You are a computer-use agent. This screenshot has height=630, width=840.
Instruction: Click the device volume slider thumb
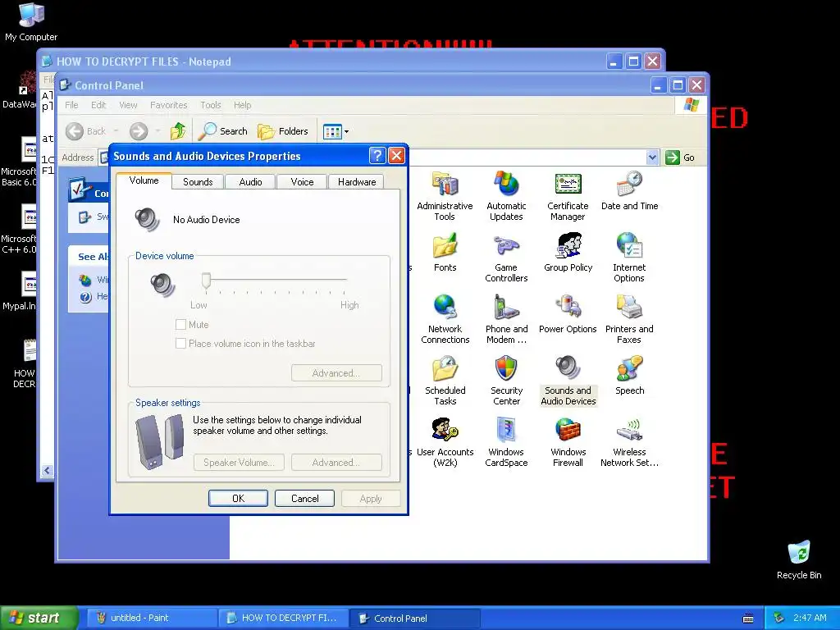[x=206, y=281]
